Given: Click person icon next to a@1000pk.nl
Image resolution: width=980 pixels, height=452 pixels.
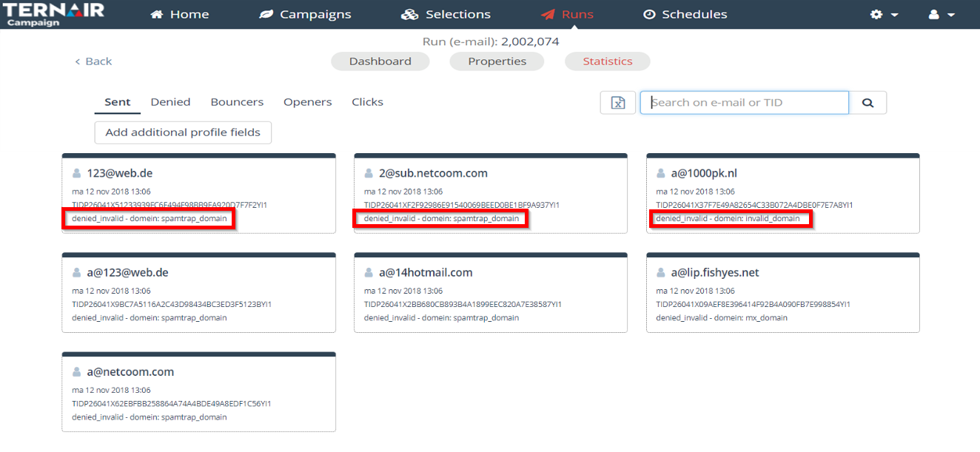Looking at the screenshot, I should coord(661,173).
